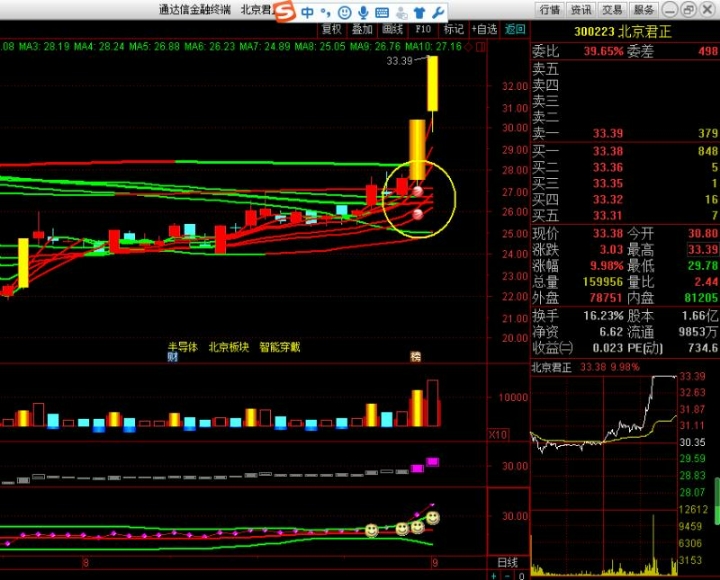Click the leftmost smiley face indicator
This screenshot has width=720, height=580.
(371, 530)
